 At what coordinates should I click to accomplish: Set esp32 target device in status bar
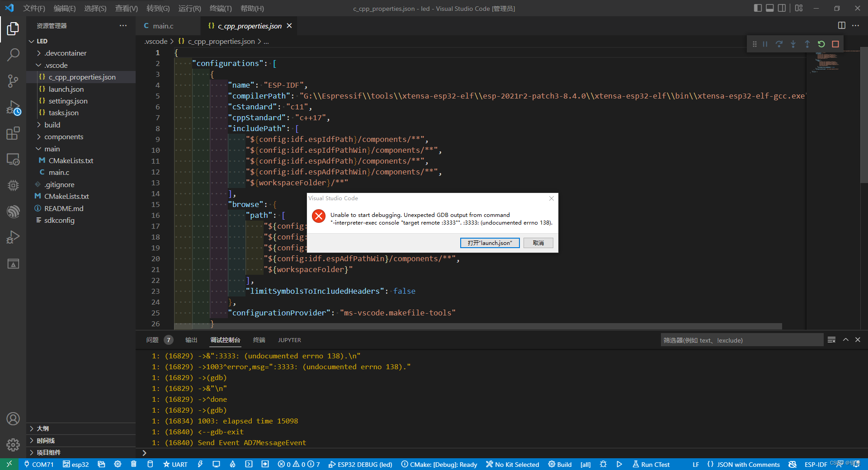tap(75, 464)
